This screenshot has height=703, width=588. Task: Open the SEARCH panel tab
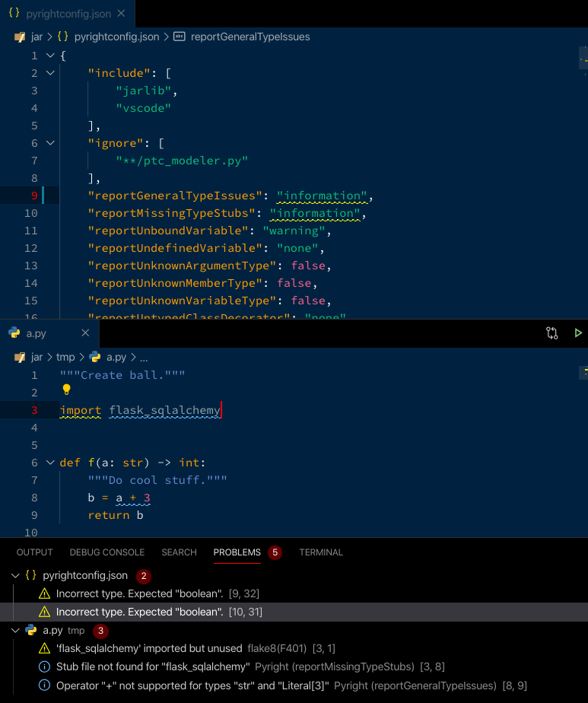(x=179, y=552)
